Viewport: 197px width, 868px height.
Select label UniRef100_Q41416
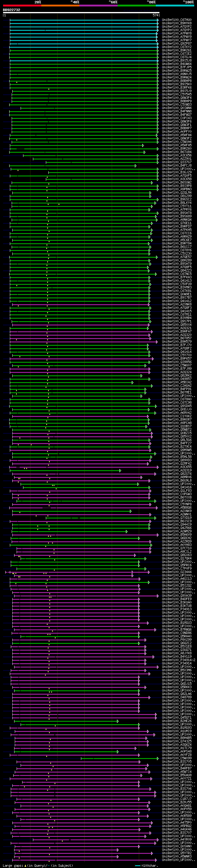[177, 487]
